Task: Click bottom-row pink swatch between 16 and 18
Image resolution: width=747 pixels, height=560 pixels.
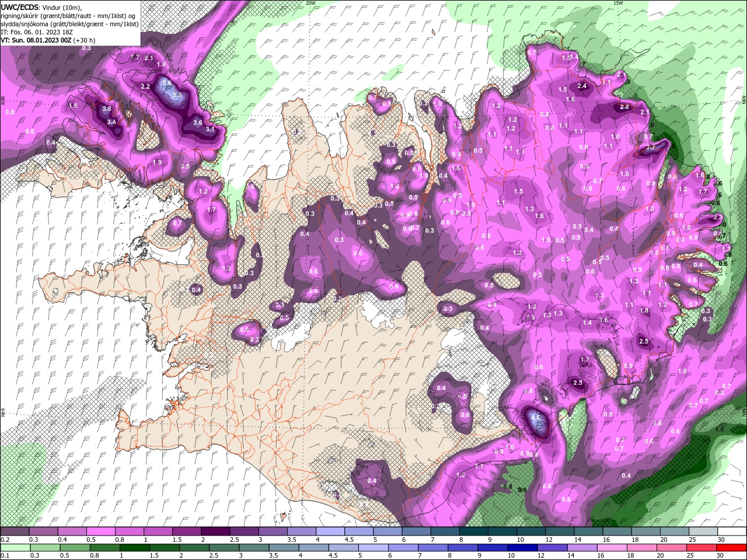Action: (x=612, y=547)
